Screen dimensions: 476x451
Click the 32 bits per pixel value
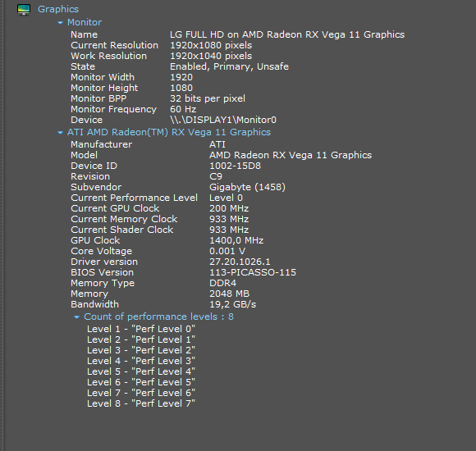click(208, 98)
